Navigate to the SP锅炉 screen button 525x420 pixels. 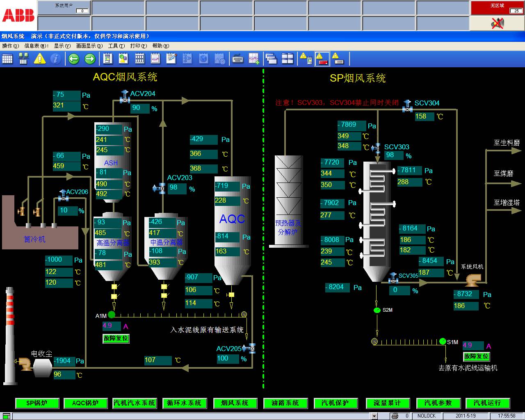37,403
